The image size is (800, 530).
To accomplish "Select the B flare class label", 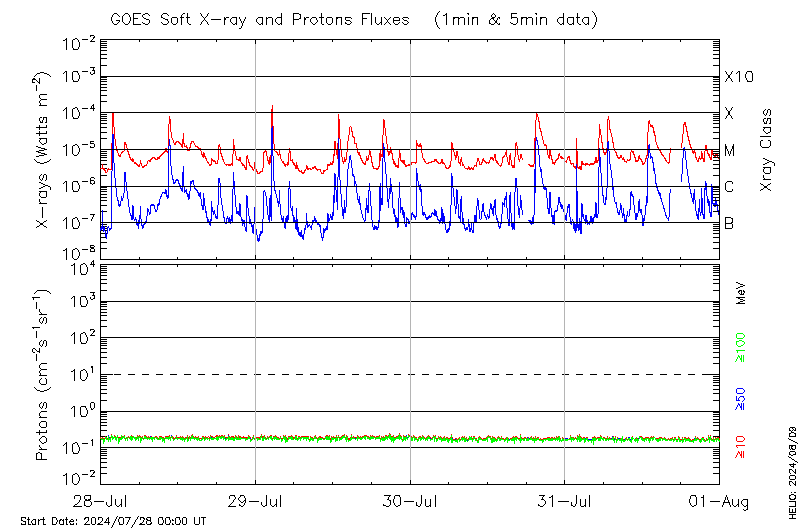I will [730, 223].
